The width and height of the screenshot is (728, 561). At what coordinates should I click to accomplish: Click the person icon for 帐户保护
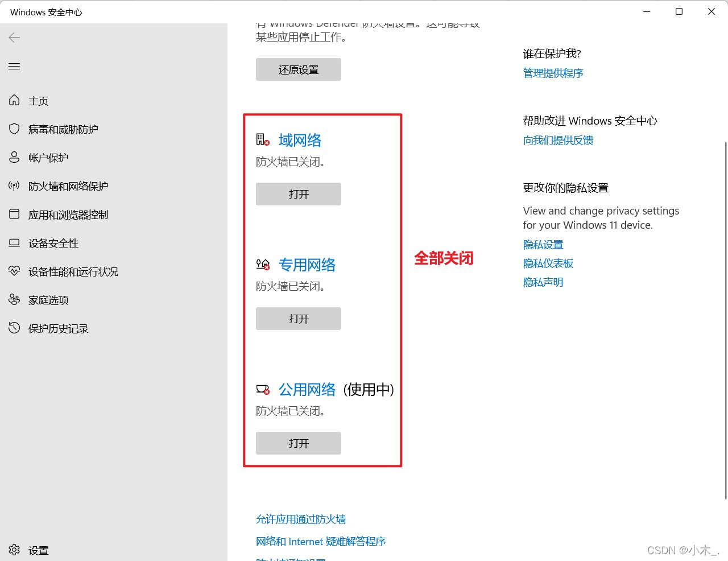point(14,158)
